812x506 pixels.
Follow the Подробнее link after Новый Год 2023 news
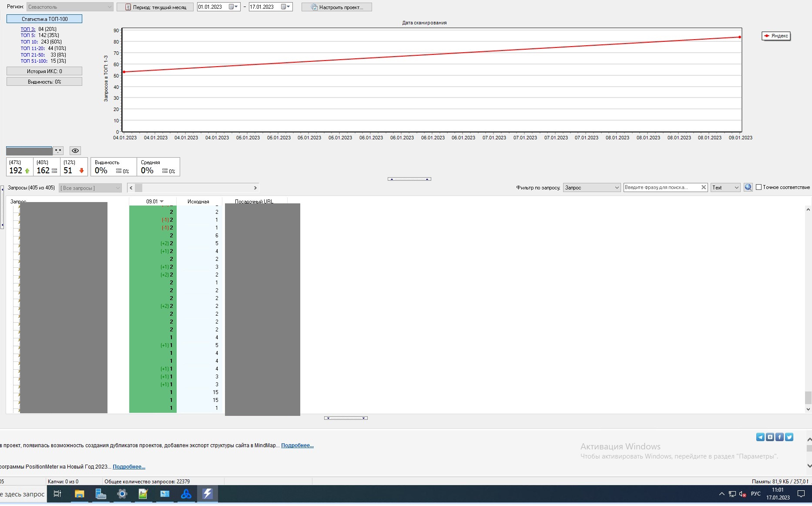[129, 467]
